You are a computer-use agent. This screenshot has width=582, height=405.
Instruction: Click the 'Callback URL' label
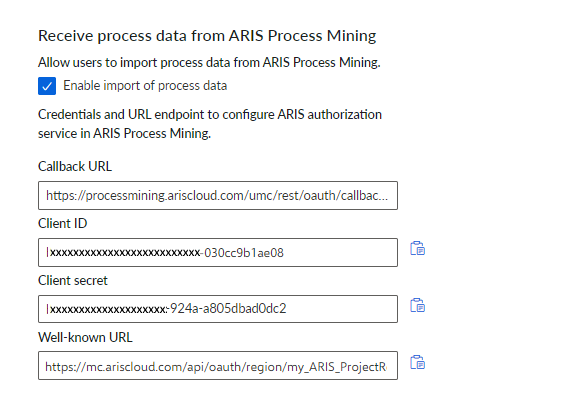click(75, 166)
